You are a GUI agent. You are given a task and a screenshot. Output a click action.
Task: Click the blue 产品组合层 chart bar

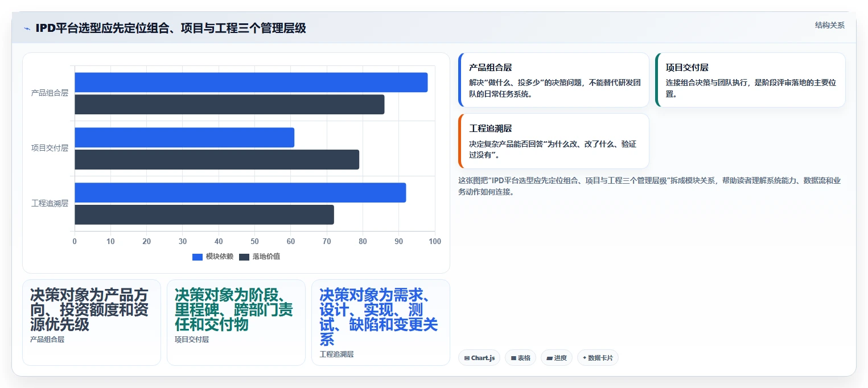tap(251, 82)
